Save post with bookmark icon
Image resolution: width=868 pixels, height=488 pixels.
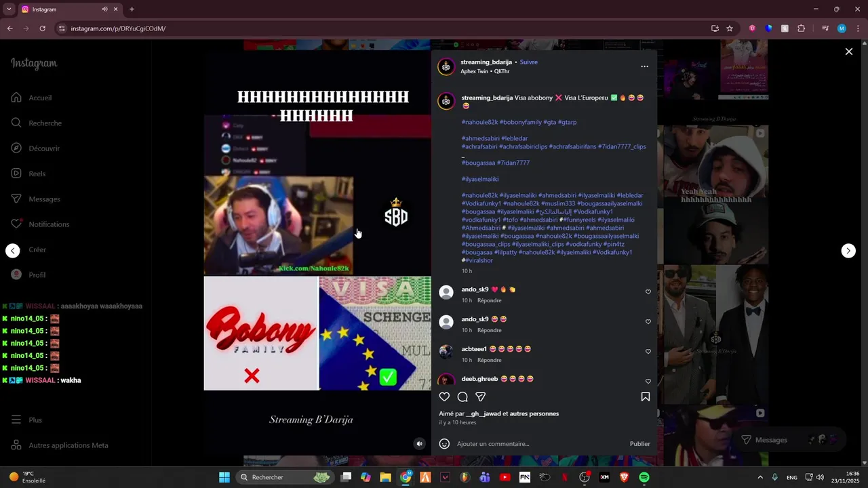(x=646, y=397)
